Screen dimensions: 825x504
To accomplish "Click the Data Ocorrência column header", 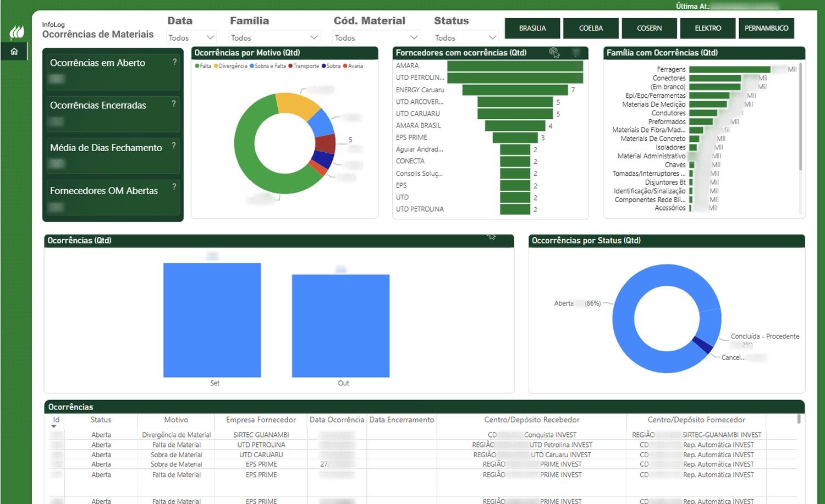I will (x=337, y=420).
